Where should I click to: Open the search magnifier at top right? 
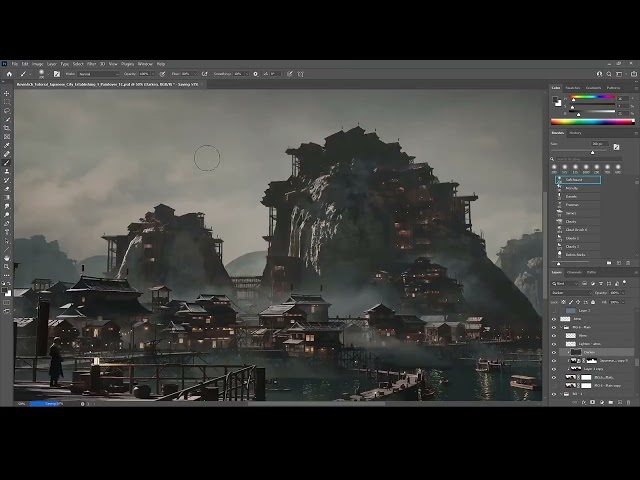pos(609,74)
